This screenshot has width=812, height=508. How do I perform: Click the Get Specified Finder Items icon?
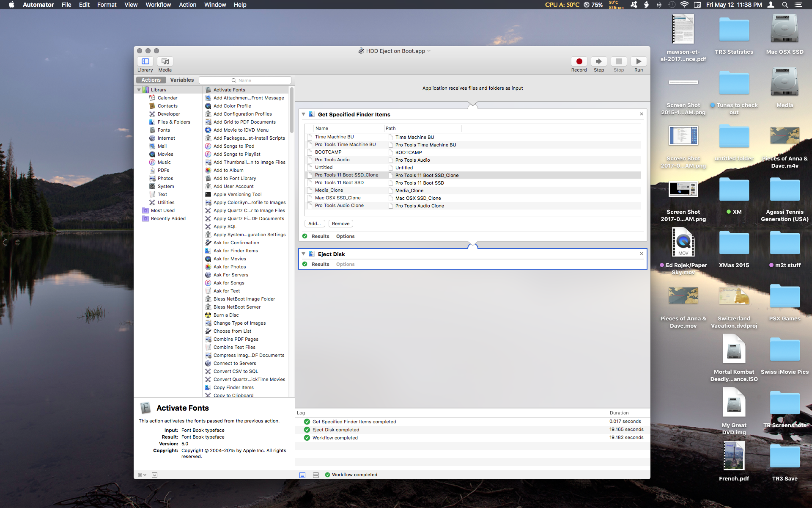click(312, 114)
